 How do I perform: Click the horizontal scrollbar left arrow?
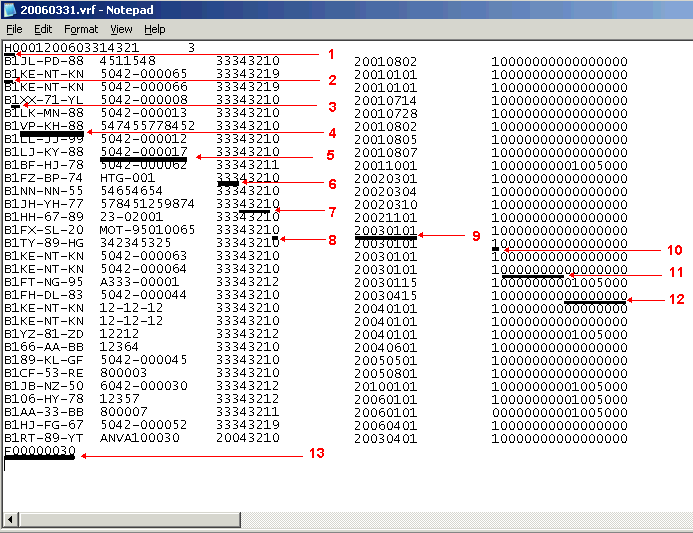(11, 519)
